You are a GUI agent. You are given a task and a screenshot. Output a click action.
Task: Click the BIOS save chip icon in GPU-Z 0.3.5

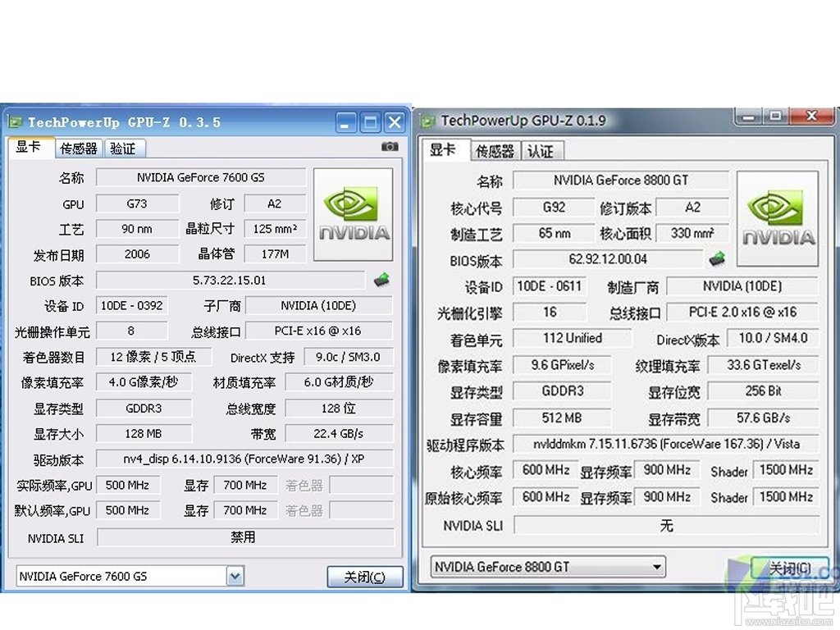pos(381,280)
